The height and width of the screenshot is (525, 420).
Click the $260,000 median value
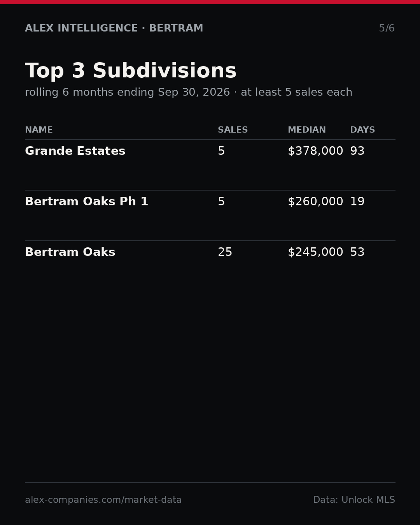point(315,202)
